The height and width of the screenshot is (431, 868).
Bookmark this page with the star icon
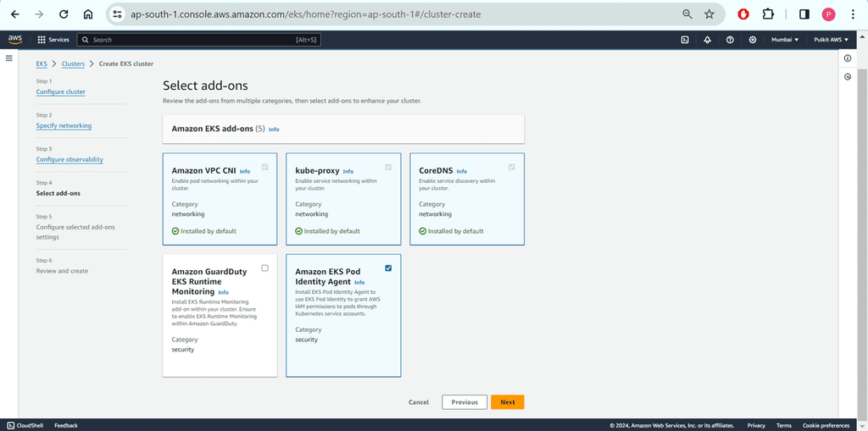709,14
